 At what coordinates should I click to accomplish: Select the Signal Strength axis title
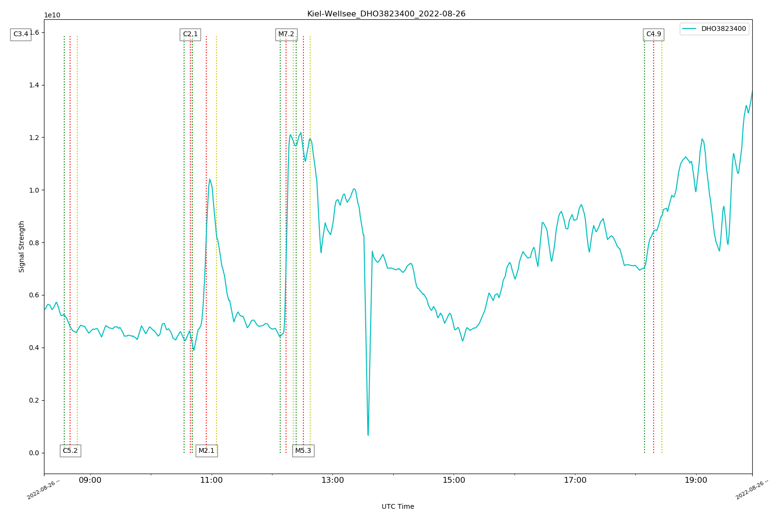[x=22, y=247]
